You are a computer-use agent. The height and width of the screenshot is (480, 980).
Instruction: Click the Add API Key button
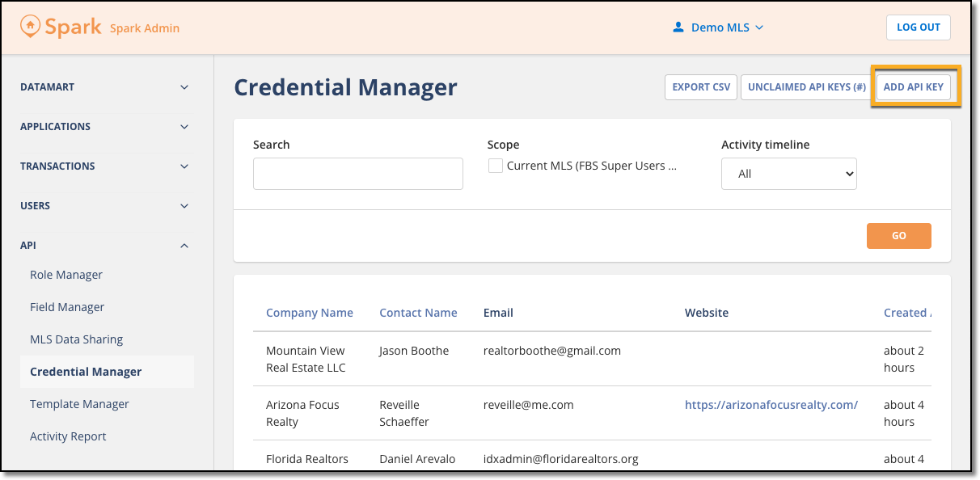click(914, 87)
